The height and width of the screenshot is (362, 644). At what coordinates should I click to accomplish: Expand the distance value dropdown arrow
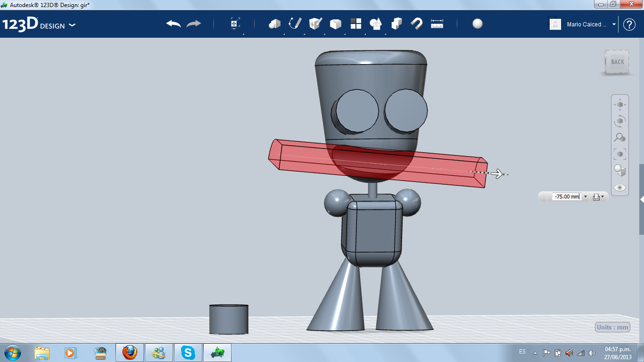(586, 197)
